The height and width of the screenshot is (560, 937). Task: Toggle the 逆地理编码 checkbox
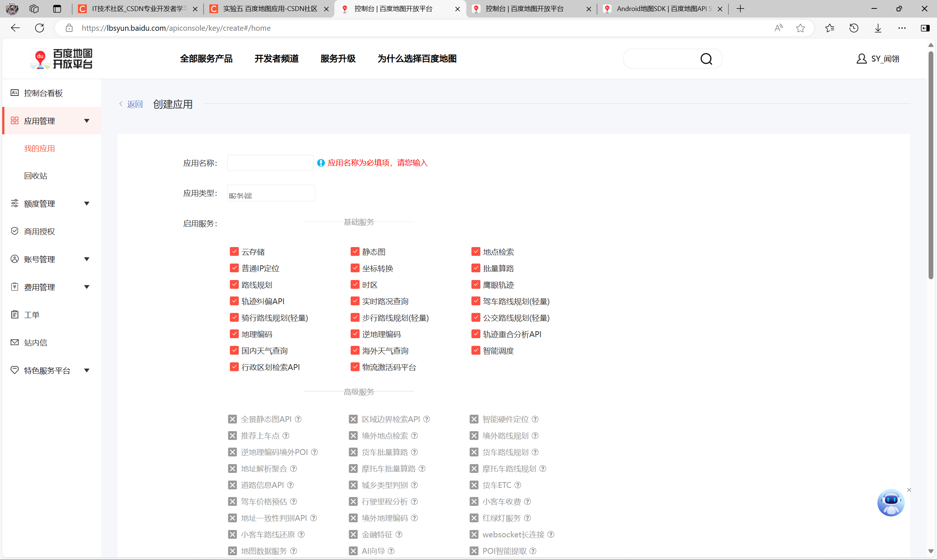point(355,334)
